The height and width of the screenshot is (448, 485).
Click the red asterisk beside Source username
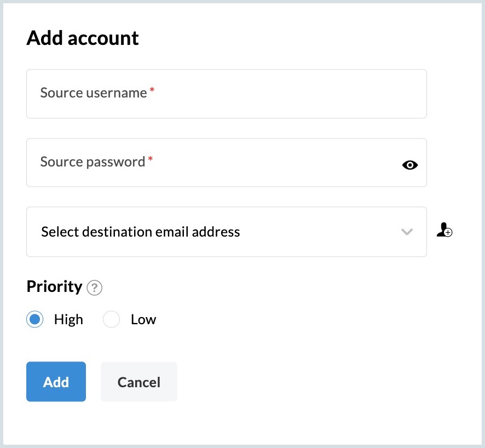point(152,90)
